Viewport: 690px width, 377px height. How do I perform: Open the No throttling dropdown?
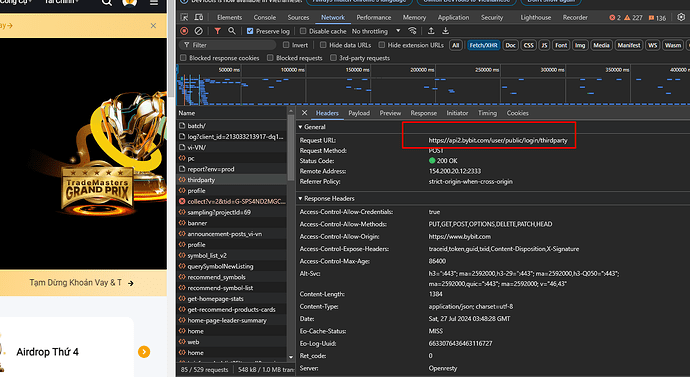click(376, 31)
